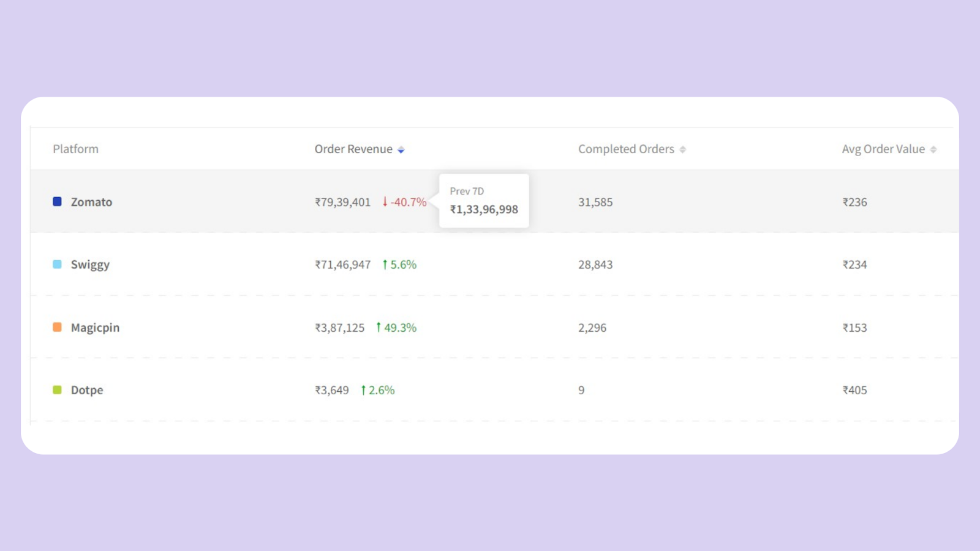This screenshot has width=980, height=551.
Task: Click the Completed Orders sort icon
Action: 683,149
